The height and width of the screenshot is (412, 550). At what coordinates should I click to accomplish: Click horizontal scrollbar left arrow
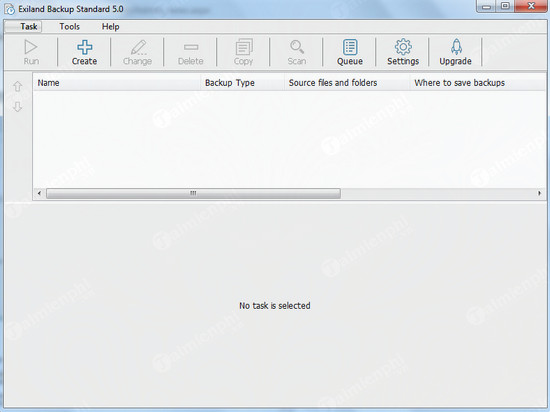(x=39, y=193)
